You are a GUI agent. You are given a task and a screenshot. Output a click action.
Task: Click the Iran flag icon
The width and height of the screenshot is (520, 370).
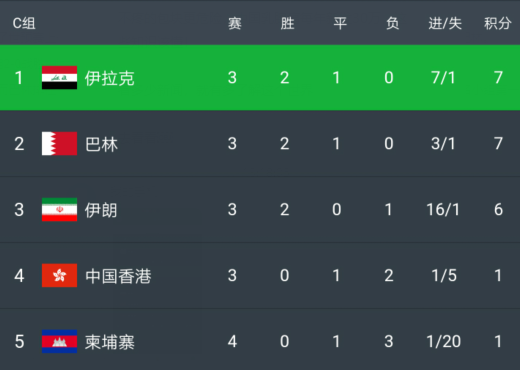pyautogui.click(x=59, y=210)
